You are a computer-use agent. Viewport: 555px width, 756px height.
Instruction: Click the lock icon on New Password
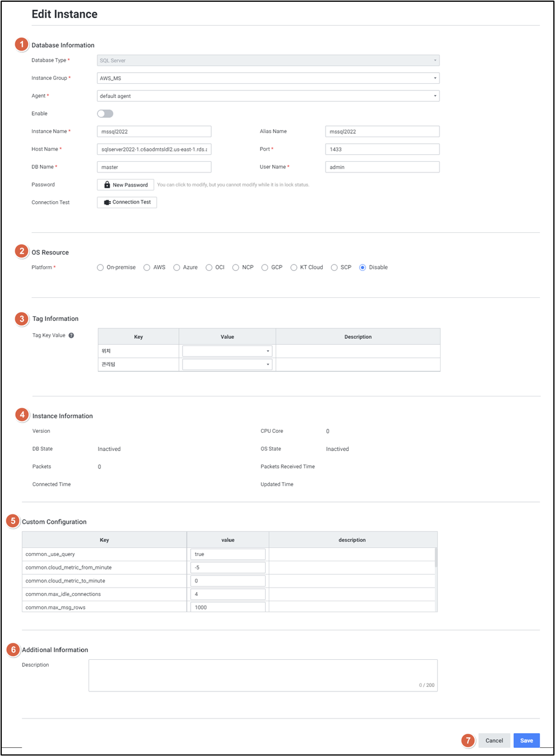107,185
